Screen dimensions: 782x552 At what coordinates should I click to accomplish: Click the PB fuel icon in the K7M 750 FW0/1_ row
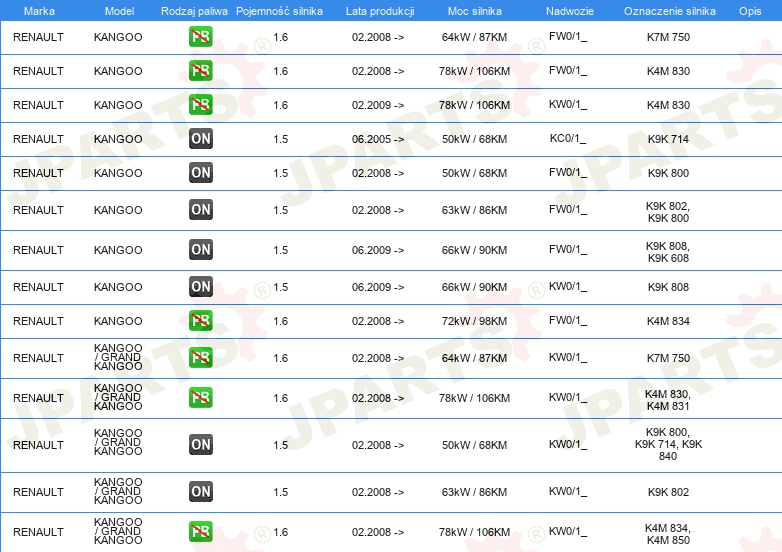point(200,36)
